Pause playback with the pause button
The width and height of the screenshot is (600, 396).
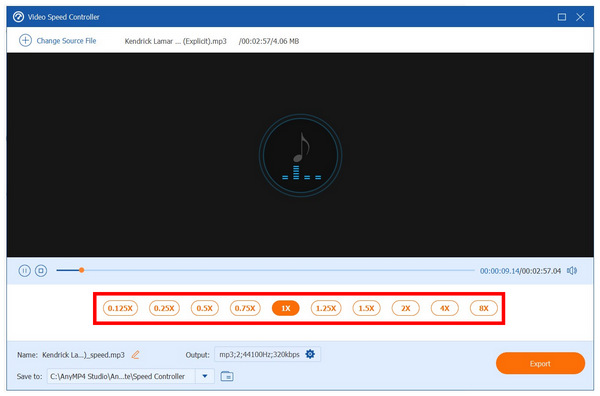tap(24, 271)
